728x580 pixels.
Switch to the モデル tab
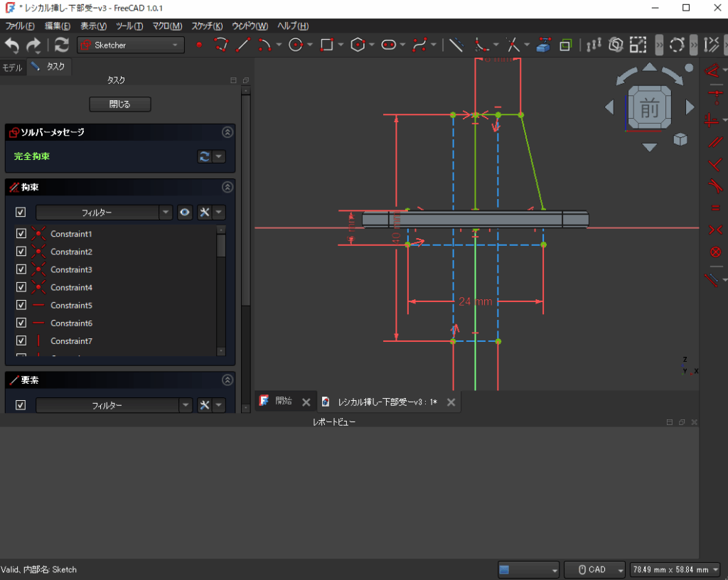[12, 68]
